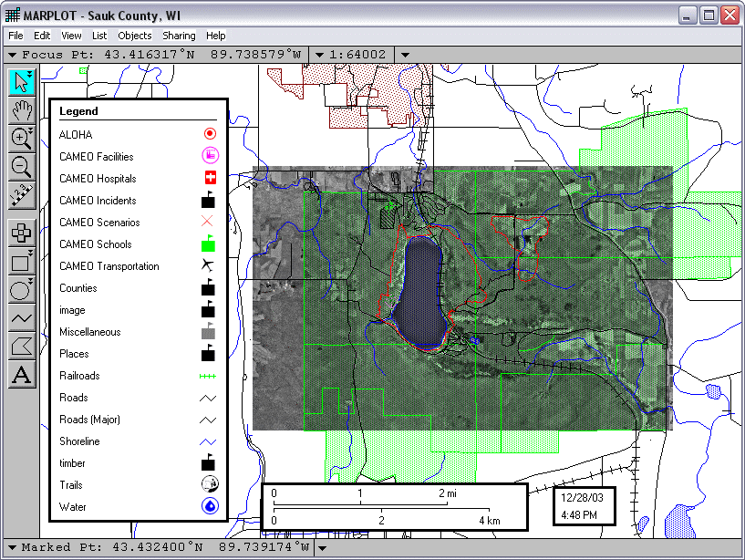Click the image layer legend symbol

pos(208,309)
